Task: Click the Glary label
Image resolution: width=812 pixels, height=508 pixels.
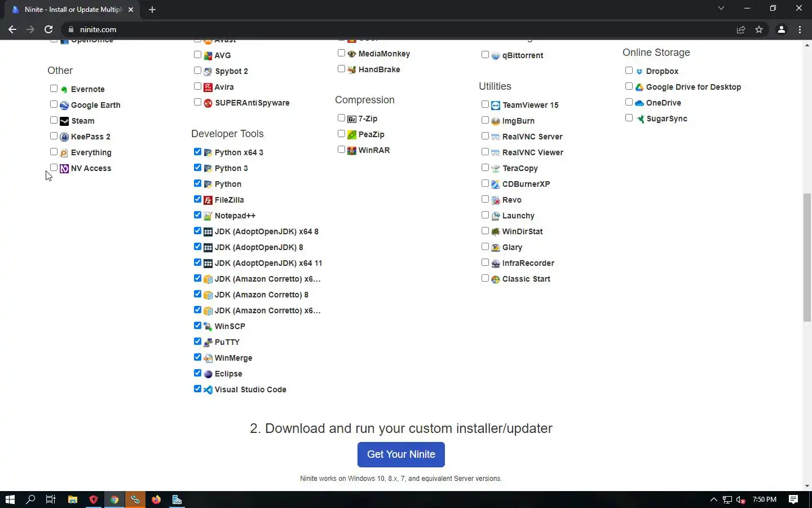Action: click(512, 247)
